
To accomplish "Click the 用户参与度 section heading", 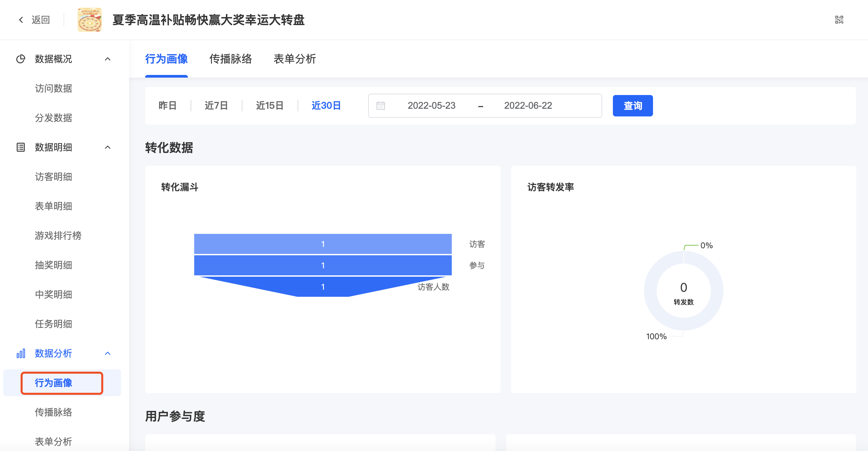I will tap(175, 416).
